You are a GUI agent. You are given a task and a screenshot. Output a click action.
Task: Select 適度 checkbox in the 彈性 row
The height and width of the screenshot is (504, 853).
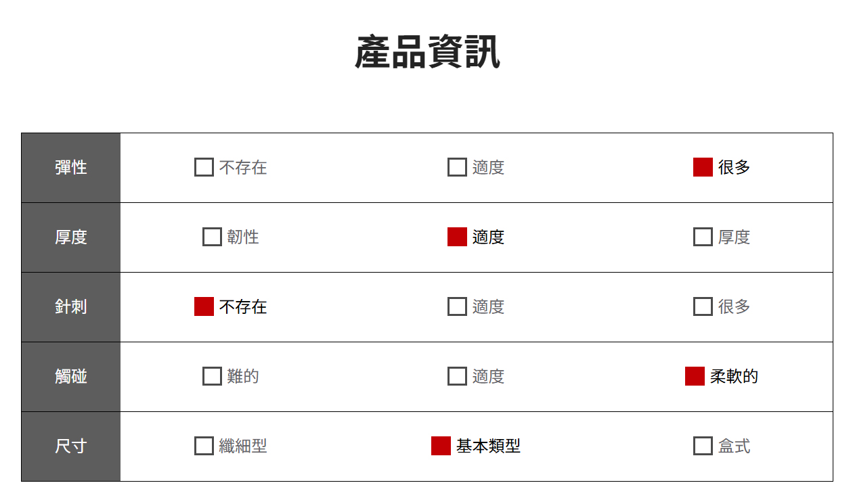coord(457,167)
